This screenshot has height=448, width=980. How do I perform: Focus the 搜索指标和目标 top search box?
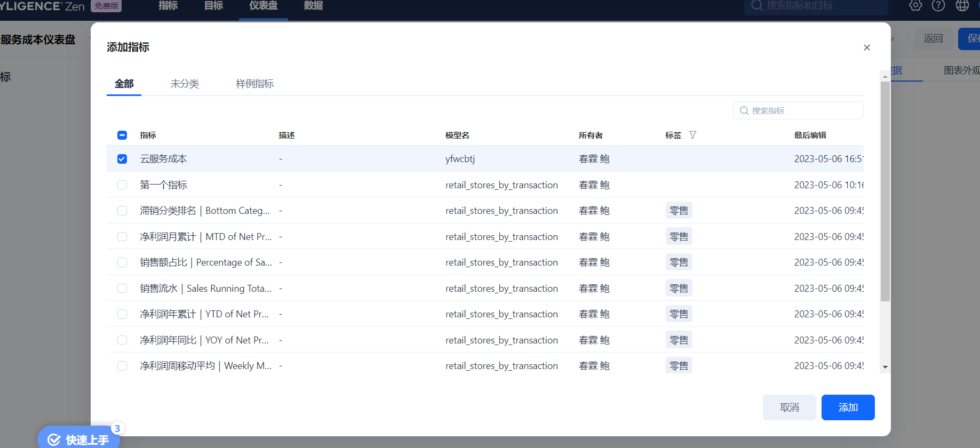[816, 6]
